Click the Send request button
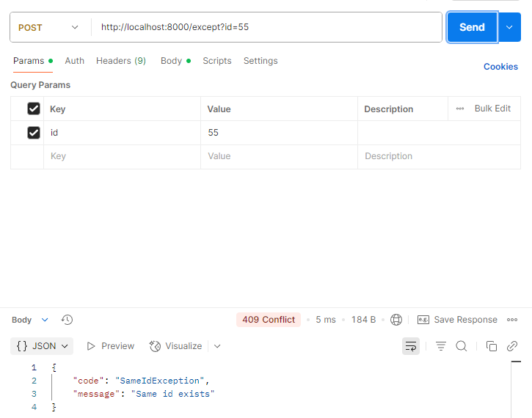The image size is (532, 418). tap(472, 27)
